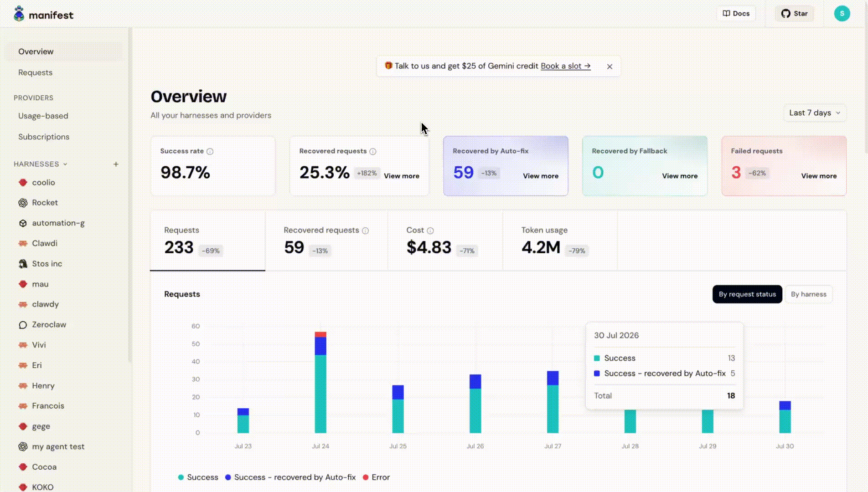This screenshot has width=868, height=492.
Task: Select the Cost metric tab
Action: [445, 241]
